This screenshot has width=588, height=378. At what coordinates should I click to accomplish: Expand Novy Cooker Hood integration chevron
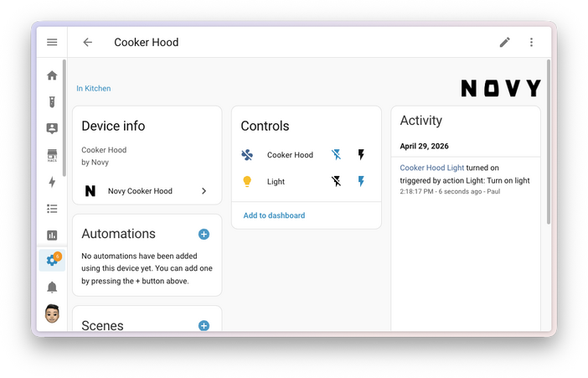[204, 191]
